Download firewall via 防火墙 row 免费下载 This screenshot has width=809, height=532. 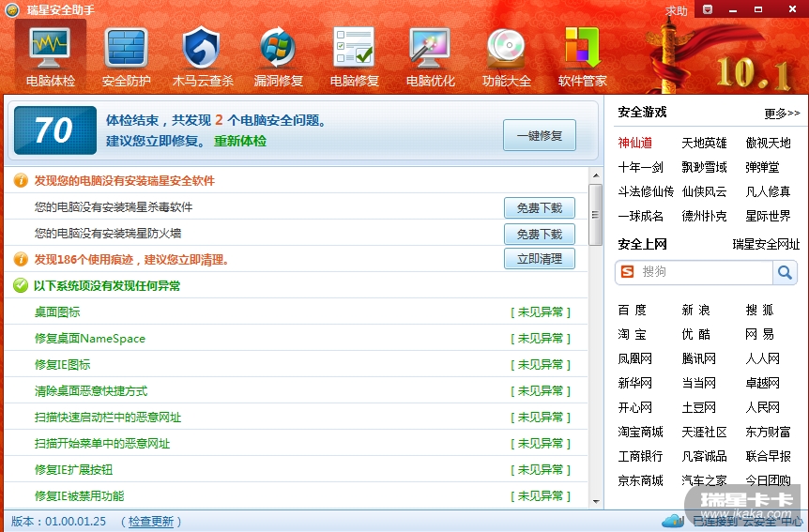pos(540,235)
